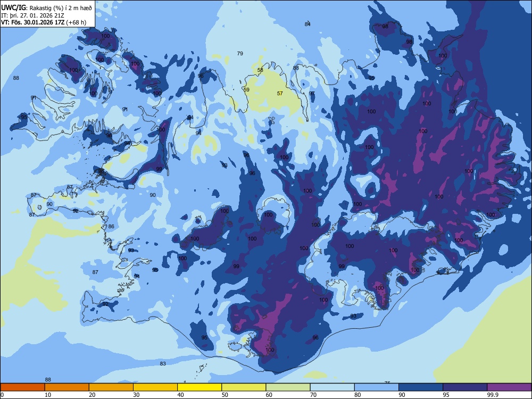This screenshot has width=532, height=399.
Task: Click the 10–20 orange legend swatch
Action: click(x=67, y=387)
